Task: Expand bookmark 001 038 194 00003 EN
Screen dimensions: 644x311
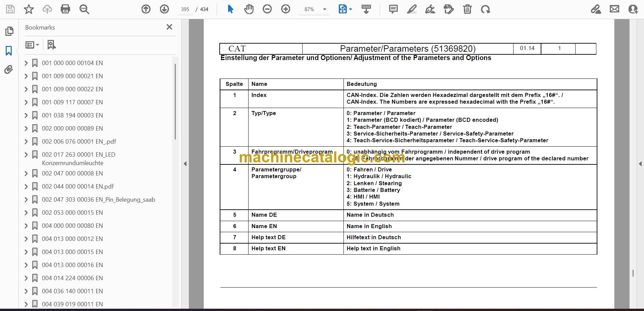Action: tap(26, 115)
